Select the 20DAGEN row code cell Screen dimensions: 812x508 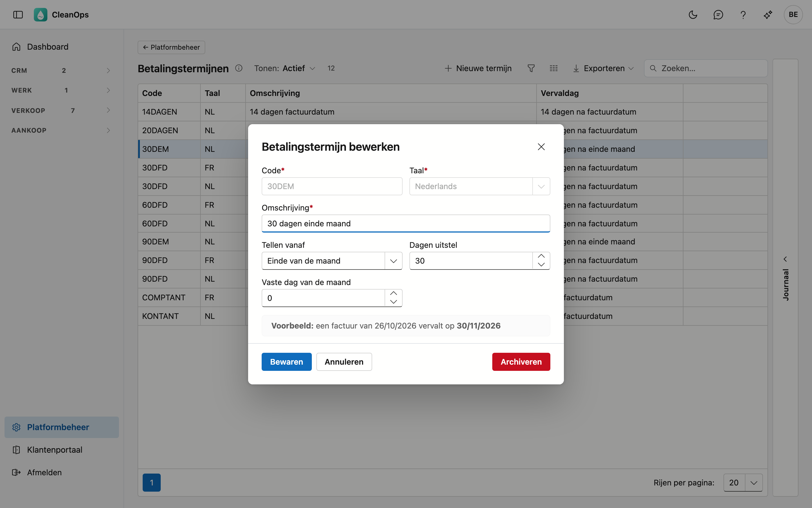point(169,130)
